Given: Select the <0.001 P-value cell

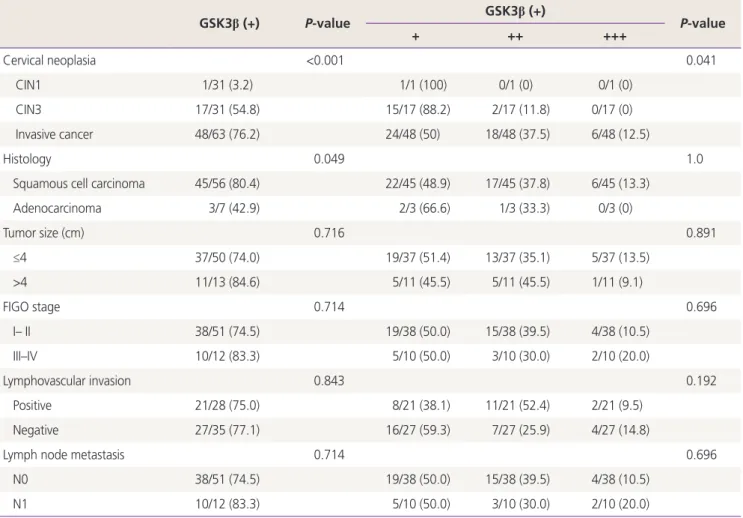Looking at the screenshot, I should (x=325, y=61).
